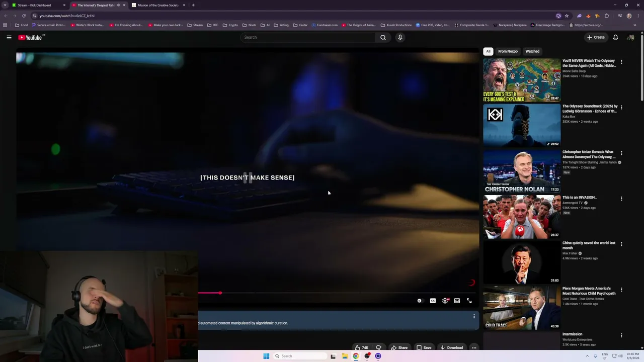This screenshot has width=644, height=362.
Task: Focus the YouTube search field
Action: 308,37
